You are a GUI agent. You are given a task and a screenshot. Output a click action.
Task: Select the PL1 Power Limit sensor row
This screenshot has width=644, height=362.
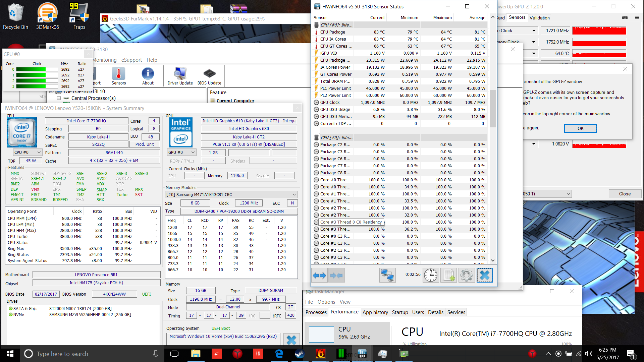(x=400, y=88)
